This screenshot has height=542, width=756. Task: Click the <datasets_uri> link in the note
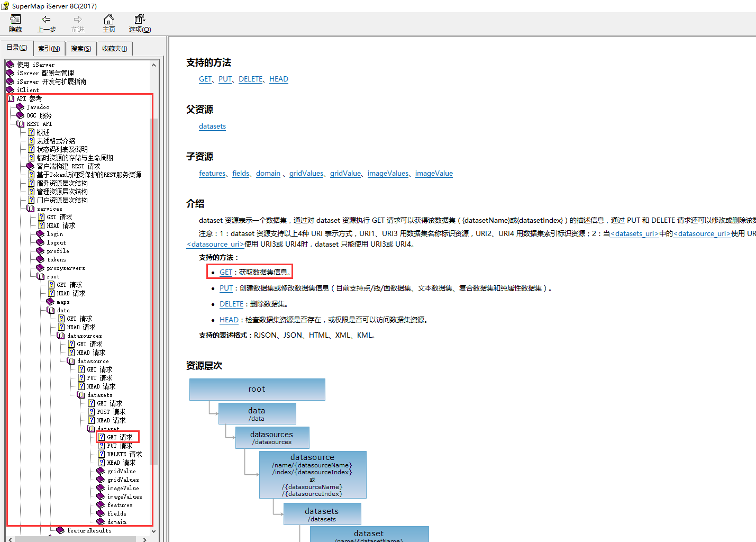(x=635, y=233)
